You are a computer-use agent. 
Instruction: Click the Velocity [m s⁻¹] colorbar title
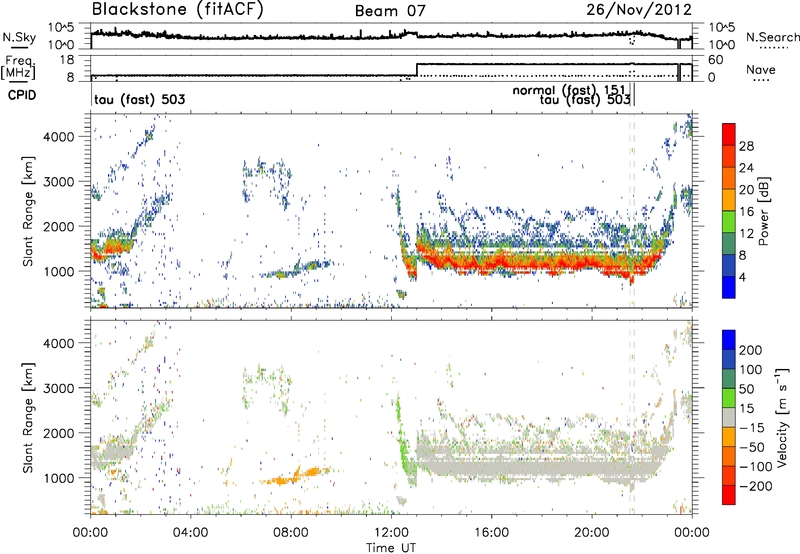[x=782, y=418]
